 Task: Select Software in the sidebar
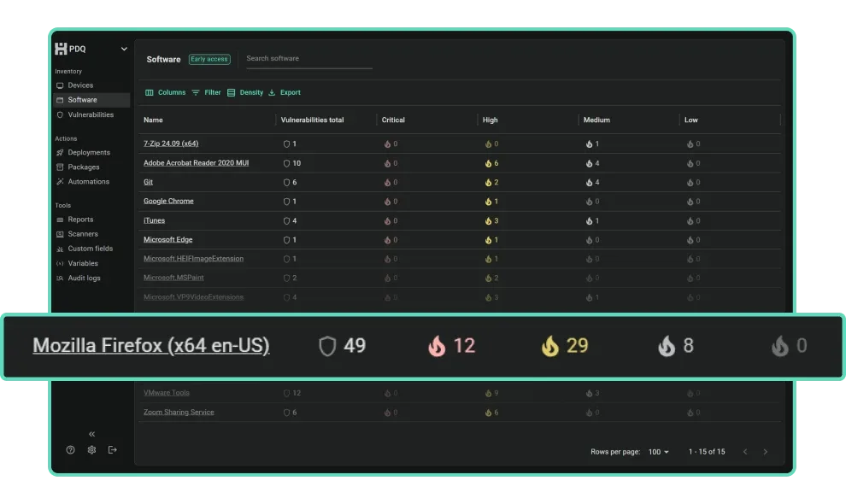point(91,100)
